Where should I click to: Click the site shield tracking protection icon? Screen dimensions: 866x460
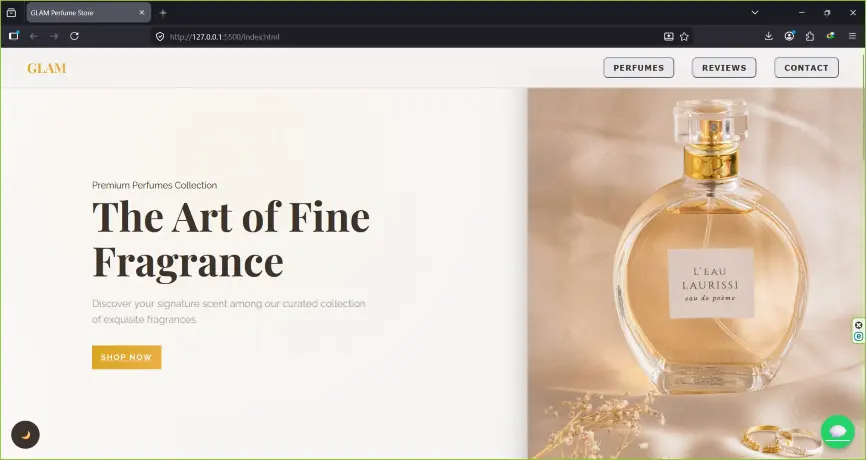pos(160,36)
